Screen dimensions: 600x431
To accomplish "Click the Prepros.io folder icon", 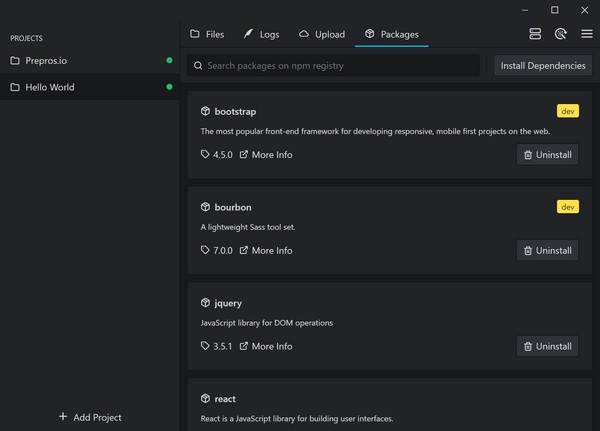I will 15,61.
